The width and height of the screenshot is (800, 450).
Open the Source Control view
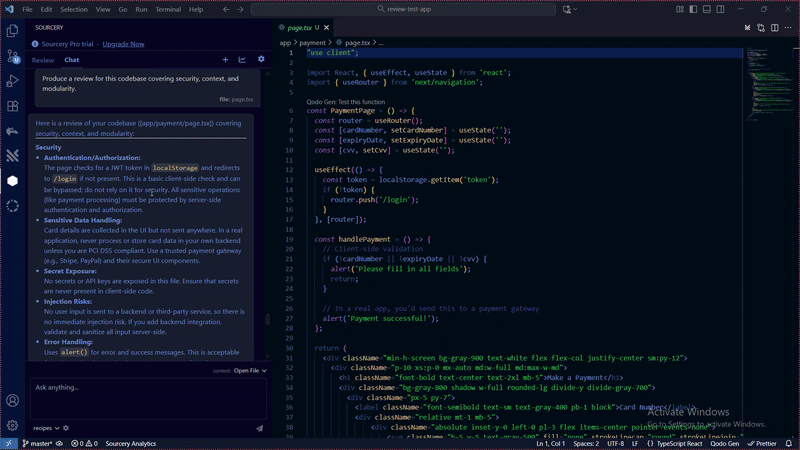pos(12,56)
